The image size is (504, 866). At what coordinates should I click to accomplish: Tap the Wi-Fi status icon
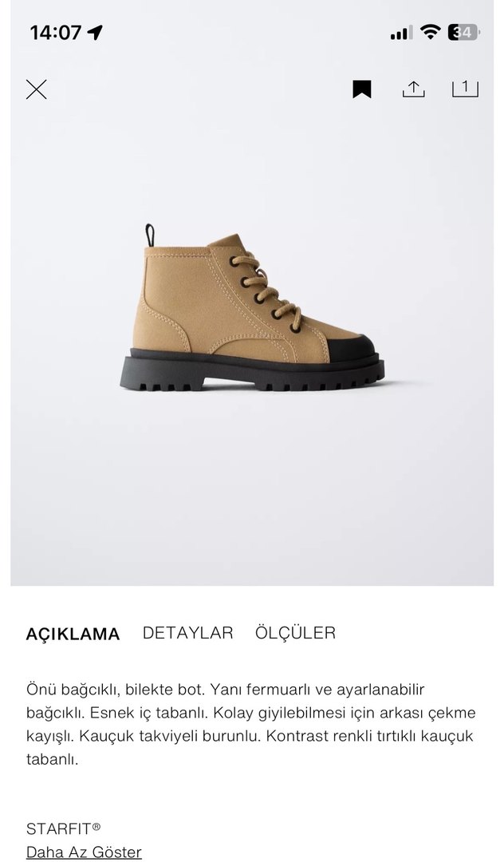[x=430, y=32]
